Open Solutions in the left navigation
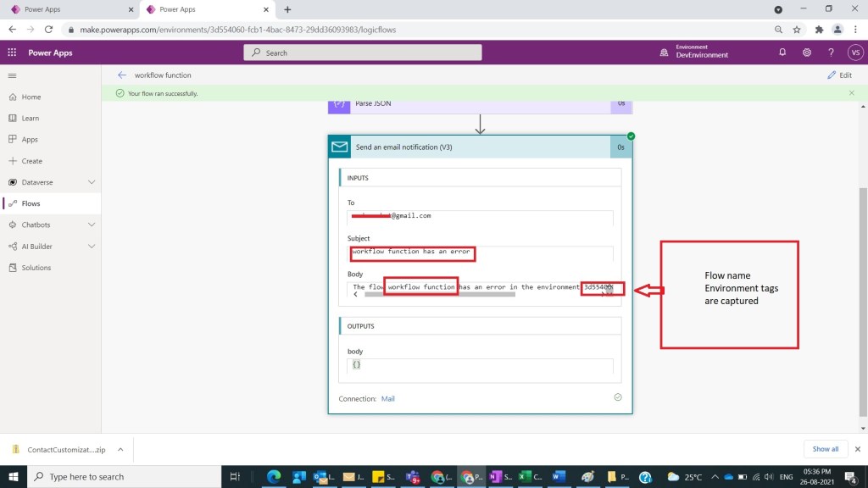Image resolution: width=868 pixels, height=488 pixels. coord(36,268)
